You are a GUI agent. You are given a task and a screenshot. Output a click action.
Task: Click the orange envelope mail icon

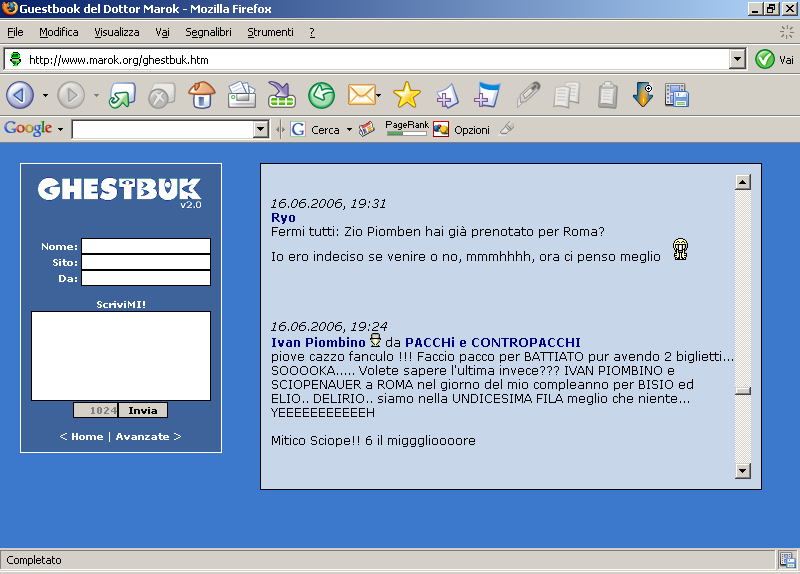click(360, 95)
